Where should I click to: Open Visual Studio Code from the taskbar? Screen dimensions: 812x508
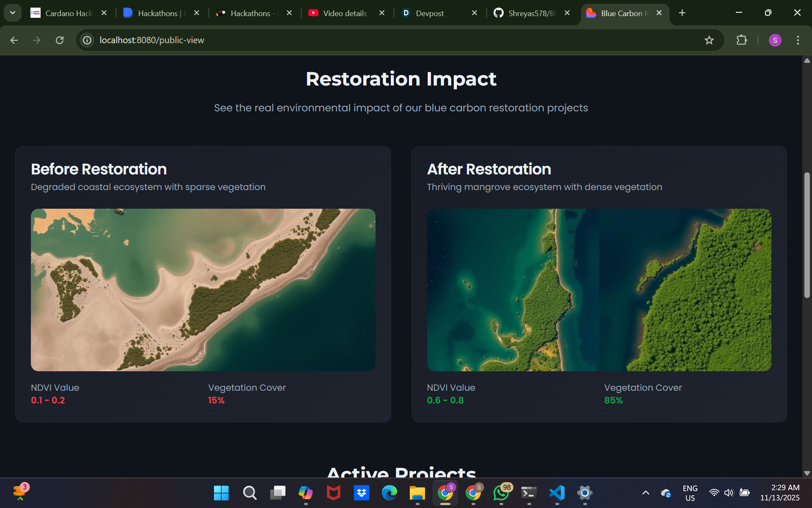pos(557,493)
